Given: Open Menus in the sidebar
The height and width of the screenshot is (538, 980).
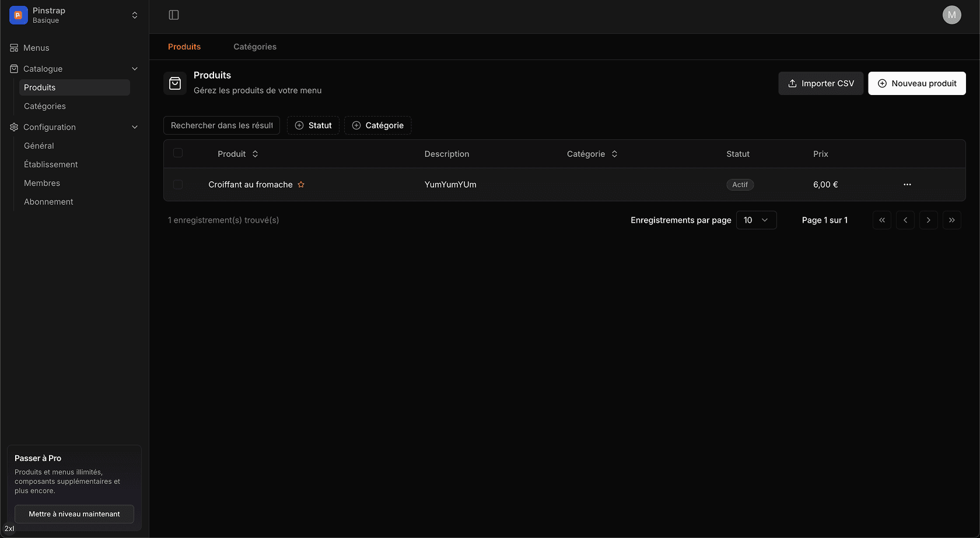Looking at the screenshot, I should pos(36,48).
